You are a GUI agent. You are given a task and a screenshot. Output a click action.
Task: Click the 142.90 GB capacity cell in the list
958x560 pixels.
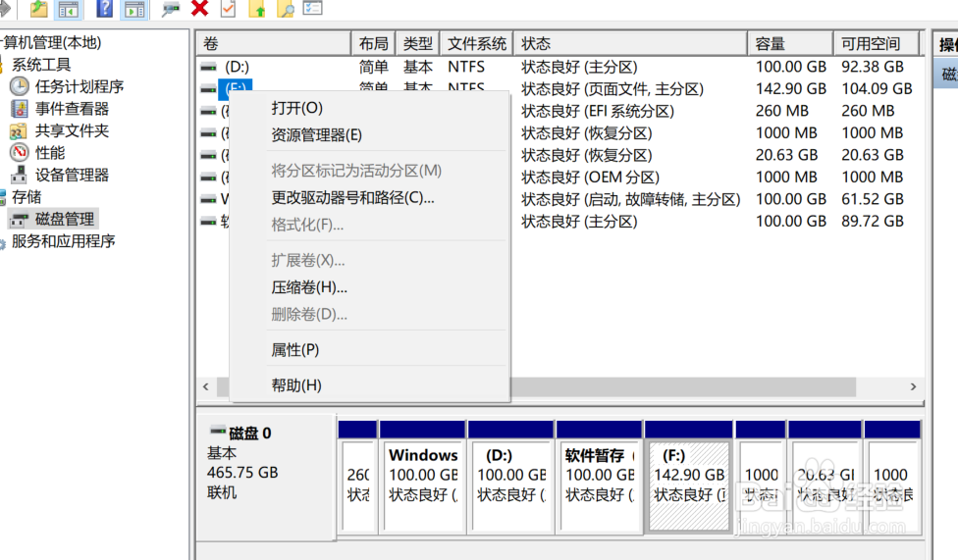click(x=790, y=89)
